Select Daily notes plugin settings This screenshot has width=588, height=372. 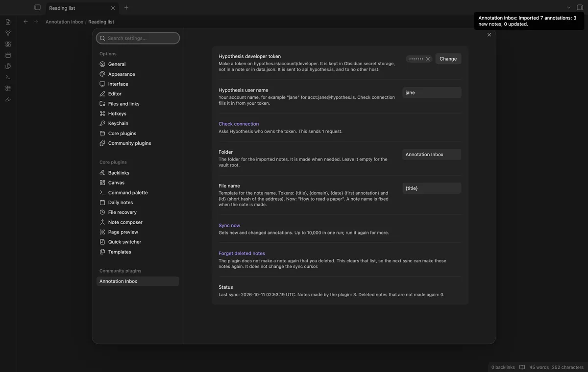point(138,202)
